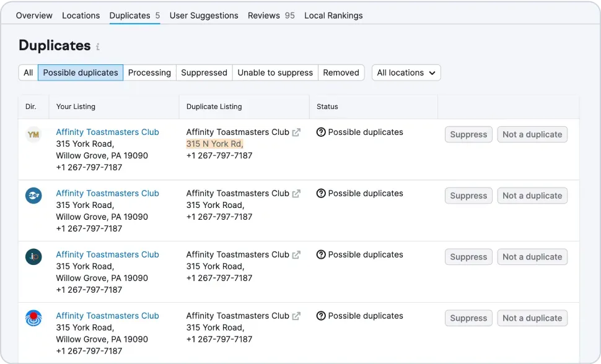Open the Affinity Toastmasters Club listing link
The image size is (601, 364).
click(x=107, y=132)
